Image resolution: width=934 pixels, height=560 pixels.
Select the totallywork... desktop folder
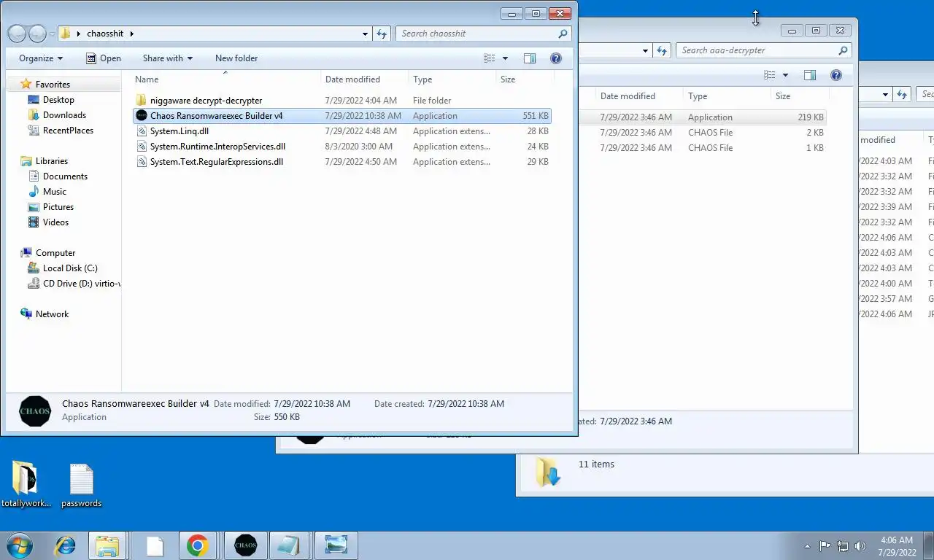pos(26,485)
